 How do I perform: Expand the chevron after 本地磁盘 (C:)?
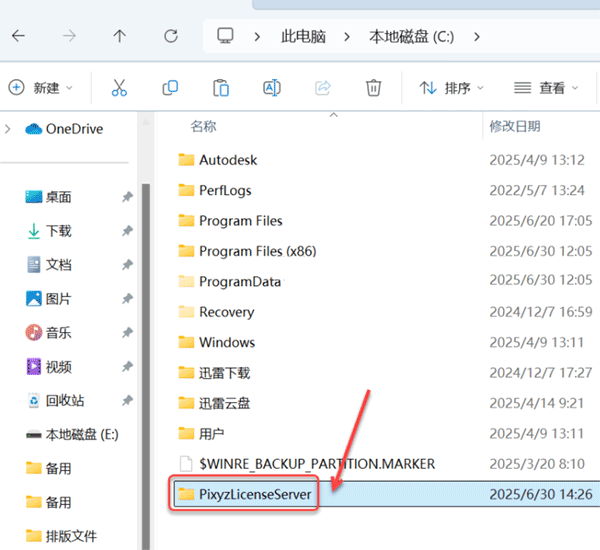pyautogui.click(x=476, y=37)
